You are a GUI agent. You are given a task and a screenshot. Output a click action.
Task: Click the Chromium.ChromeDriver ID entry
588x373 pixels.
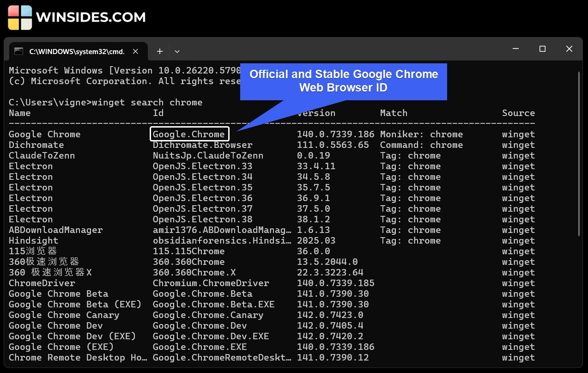[211, 283]
